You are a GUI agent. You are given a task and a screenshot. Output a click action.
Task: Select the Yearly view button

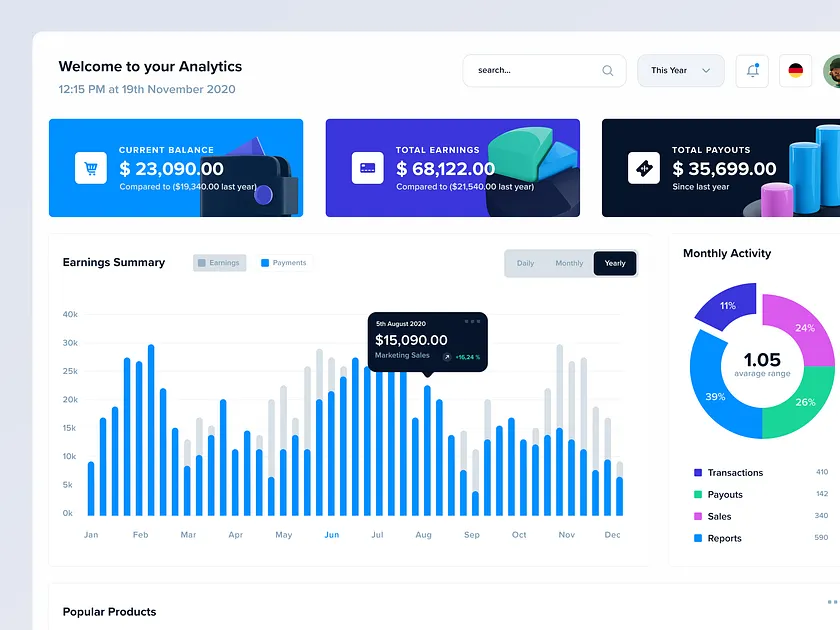615,263
